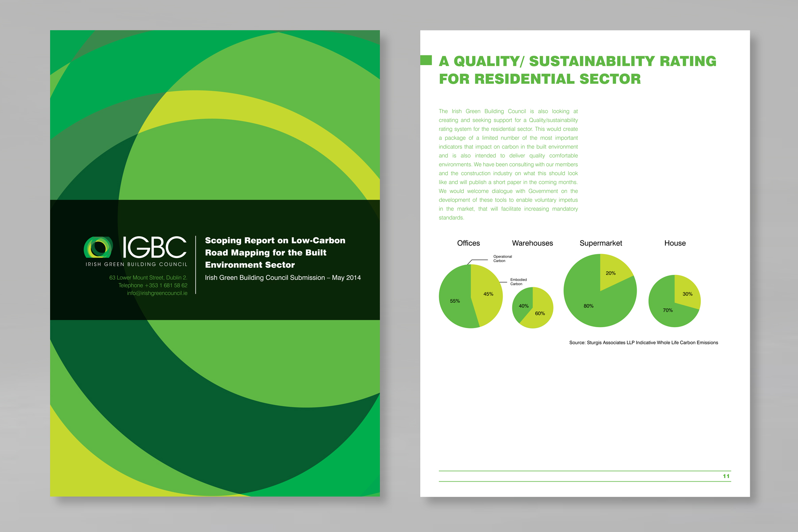Click the 70% slice of House pie
798x532 pixels.
coord(667,310)
